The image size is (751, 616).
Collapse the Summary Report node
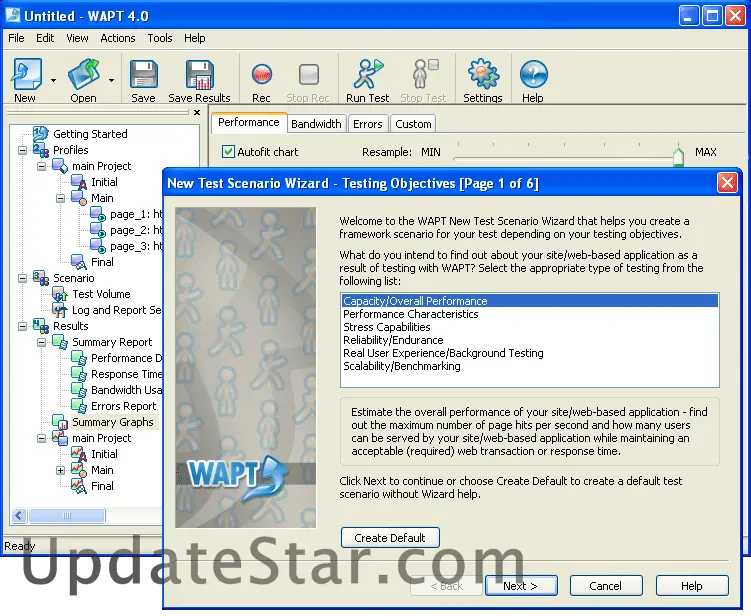pos(41,342)
